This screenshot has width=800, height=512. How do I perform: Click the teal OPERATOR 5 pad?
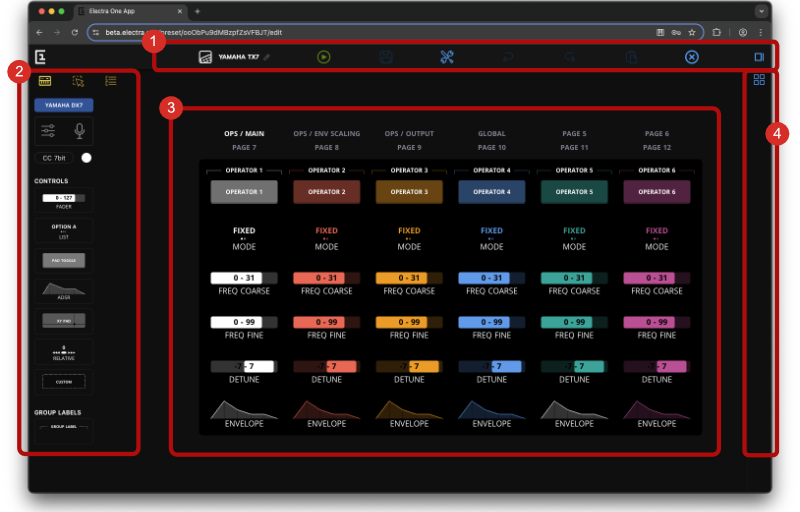[574, 192]
